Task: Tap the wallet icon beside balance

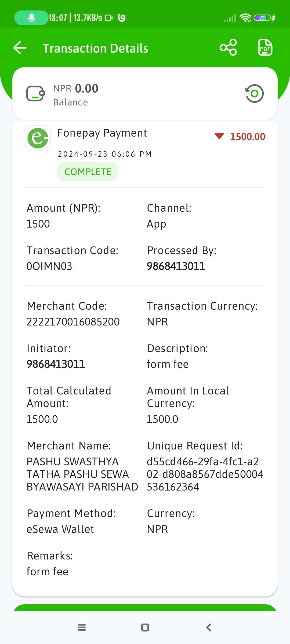Action: pos(35,93)
